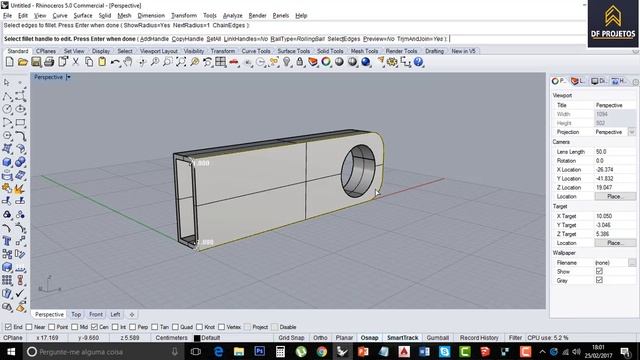The height and width of the screenshot is (360, 640).
Task: Cut selection with the scissors icon
Action: point(76,62)
